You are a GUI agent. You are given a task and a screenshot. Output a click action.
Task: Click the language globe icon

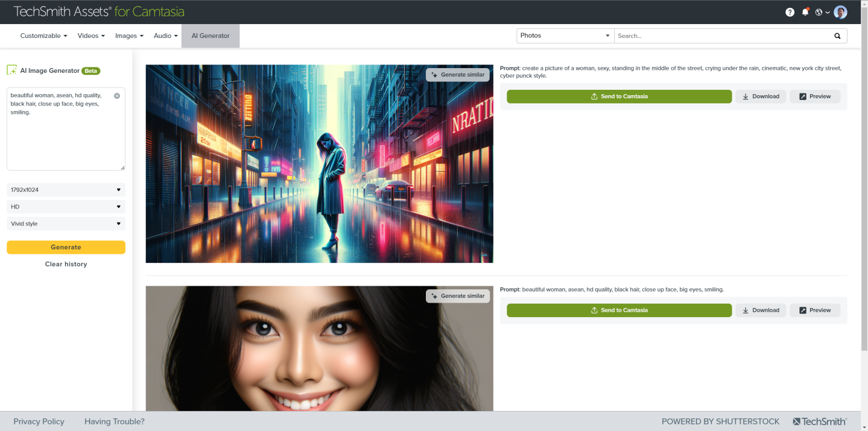(820, 12)
